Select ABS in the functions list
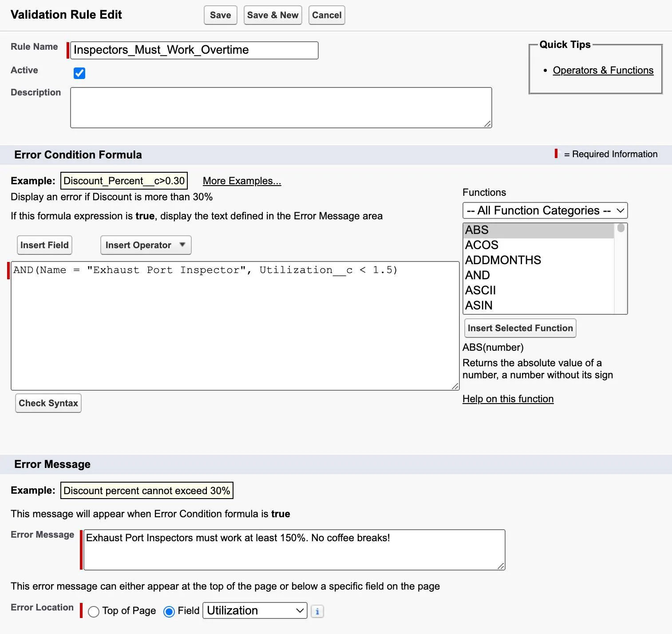This screenshot has height=634, width=672. 539,230
